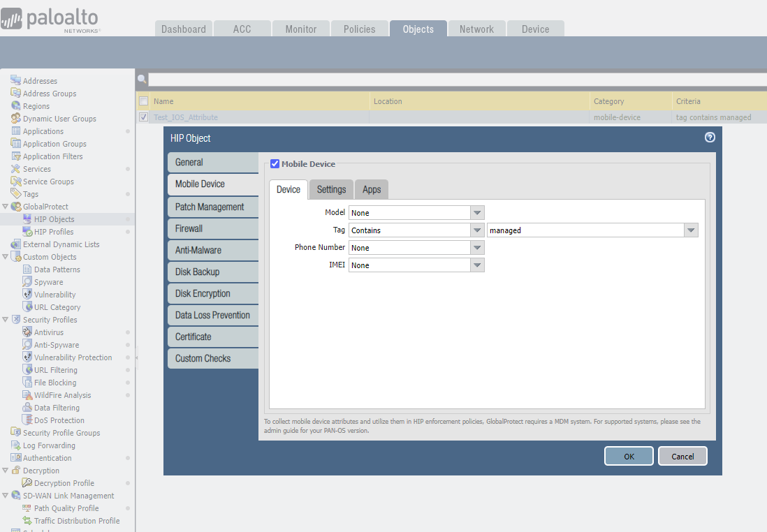Select the Addresses icon in the sidebar
This screenshot has height=532, width=767.
(x=15, y=80)
